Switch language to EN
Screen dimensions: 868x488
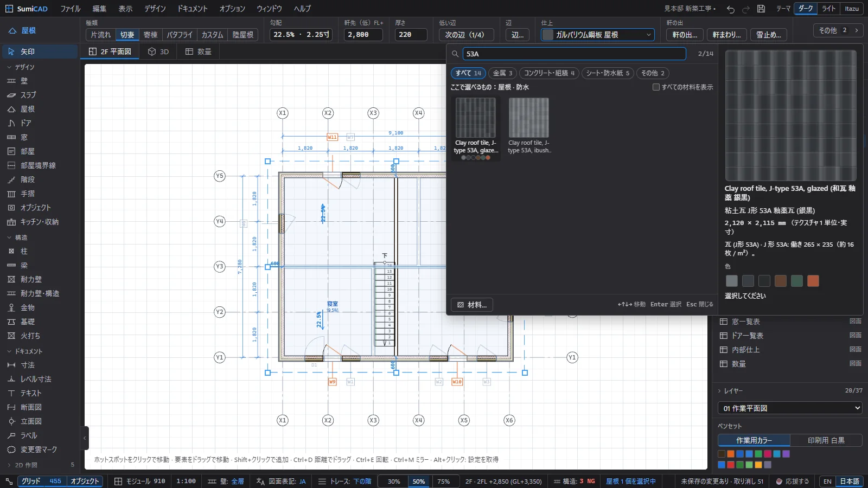pos(827,481)
